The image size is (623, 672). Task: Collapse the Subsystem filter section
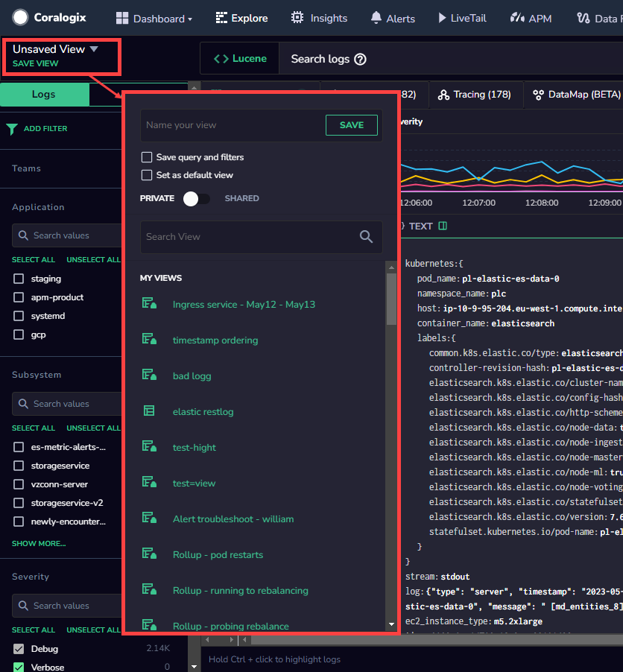click(37, 375)
